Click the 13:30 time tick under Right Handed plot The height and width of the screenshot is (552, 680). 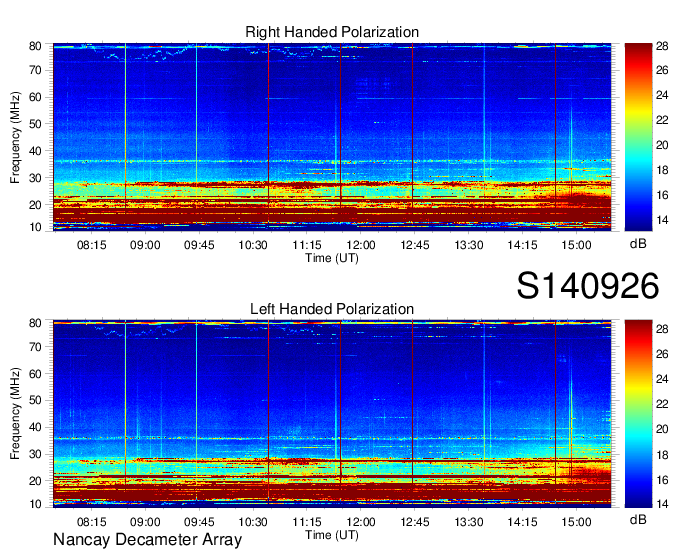(469, 245)
